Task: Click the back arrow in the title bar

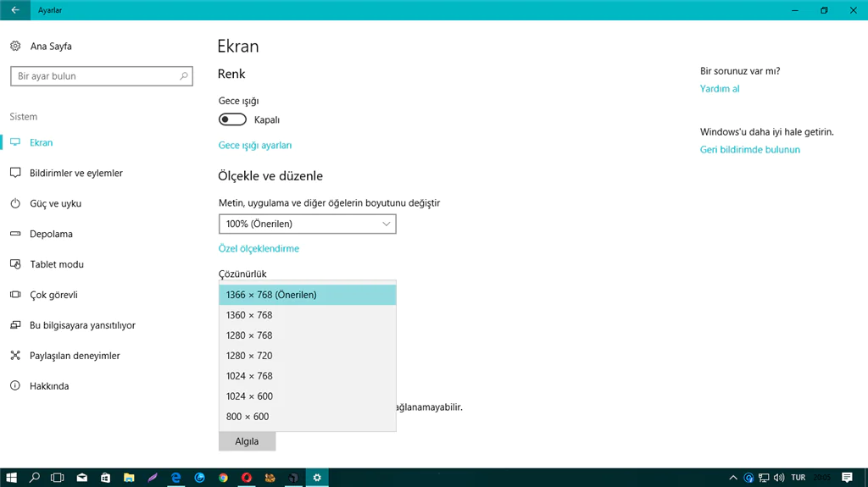Action: pyautogui.click(x=15, y=10)
